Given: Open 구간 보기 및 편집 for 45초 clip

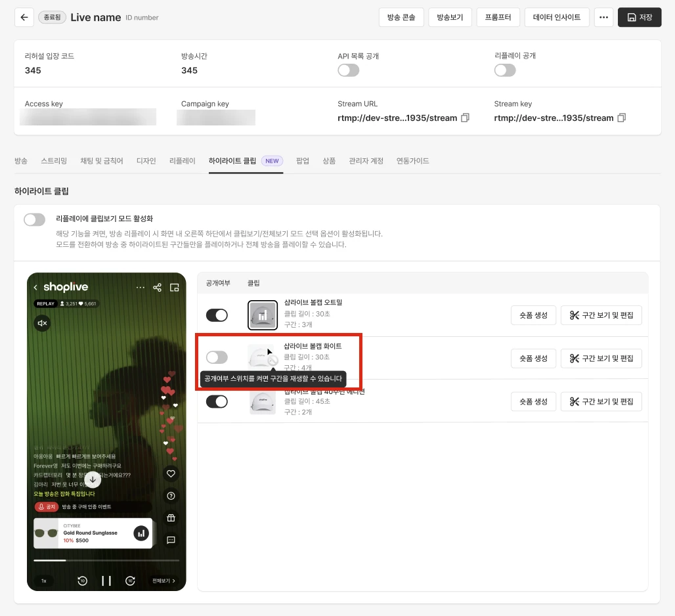Looking at the screenshot, I should (x=601, y=401).
